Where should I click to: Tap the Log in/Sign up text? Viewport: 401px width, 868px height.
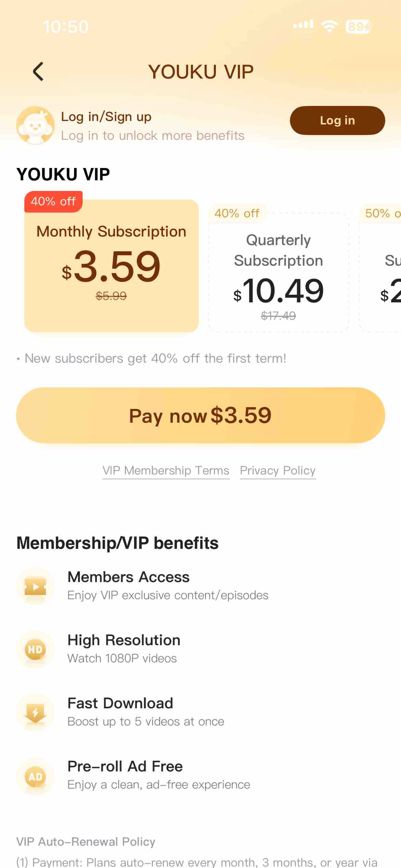click(106, 117)
